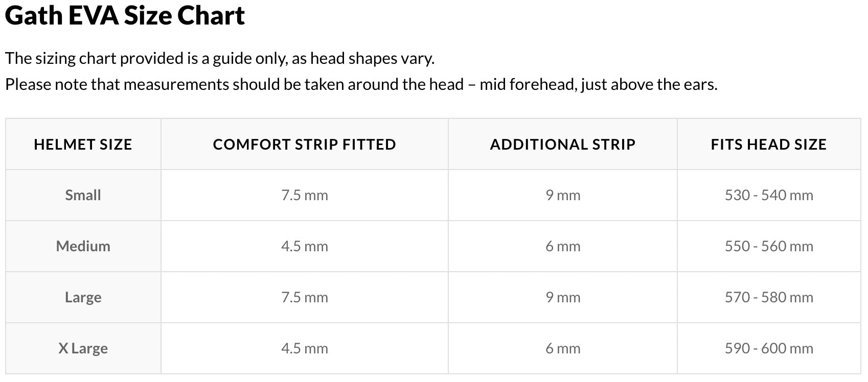Select the X Large helmet size cell
This screenshot has height=382, width=868.
tap(83, 348)
